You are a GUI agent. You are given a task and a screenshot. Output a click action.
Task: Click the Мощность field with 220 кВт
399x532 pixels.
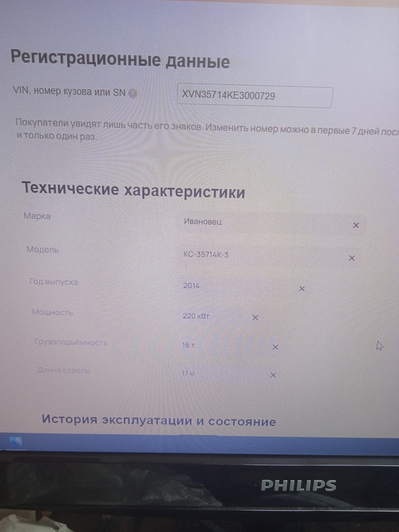222,316
